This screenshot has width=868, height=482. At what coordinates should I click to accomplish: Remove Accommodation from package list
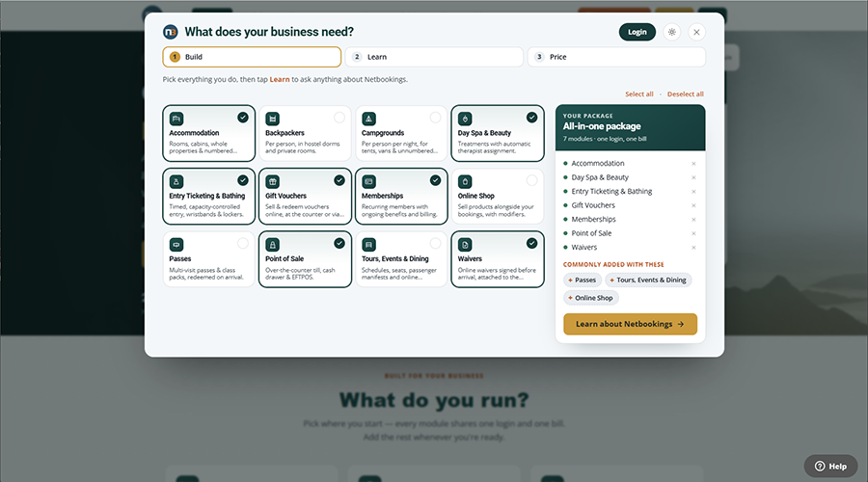(x=693, y=164)
